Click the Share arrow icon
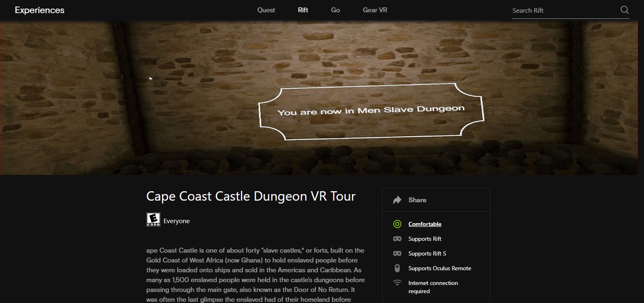 coord(397,200)
